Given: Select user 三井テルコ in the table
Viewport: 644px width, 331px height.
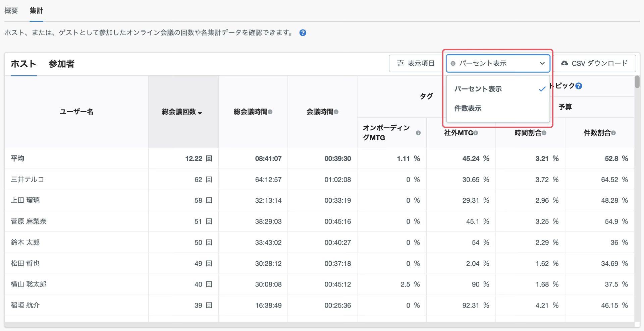Looking at the screenshot, I should pos(28,180).
